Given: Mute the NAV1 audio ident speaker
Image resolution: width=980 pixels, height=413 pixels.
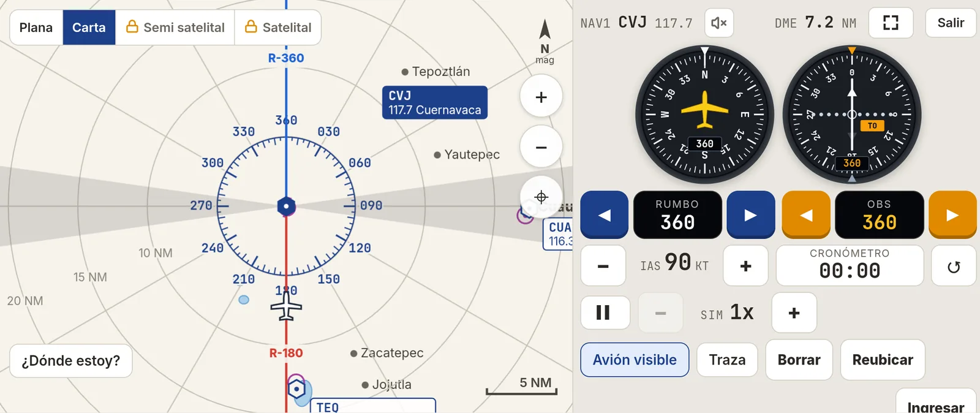Looking at the screenshot, I should (718, 23).
